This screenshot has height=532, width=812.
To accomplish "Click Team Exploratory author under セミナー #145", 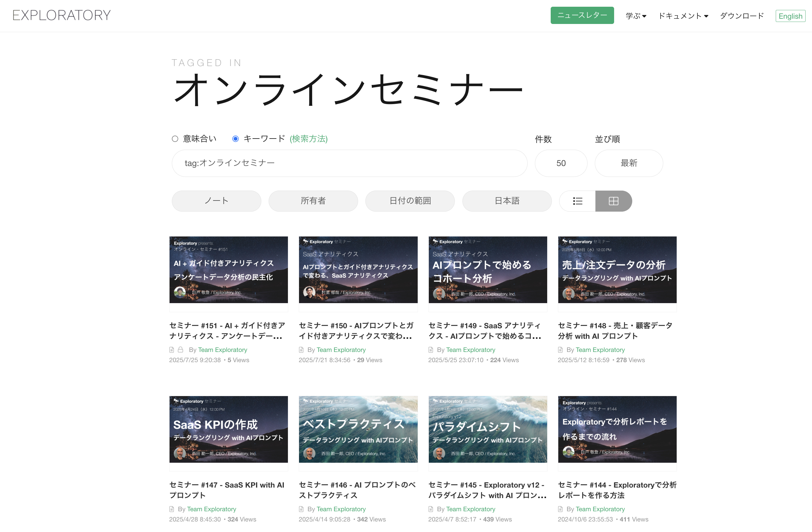I will coord(471,509).
